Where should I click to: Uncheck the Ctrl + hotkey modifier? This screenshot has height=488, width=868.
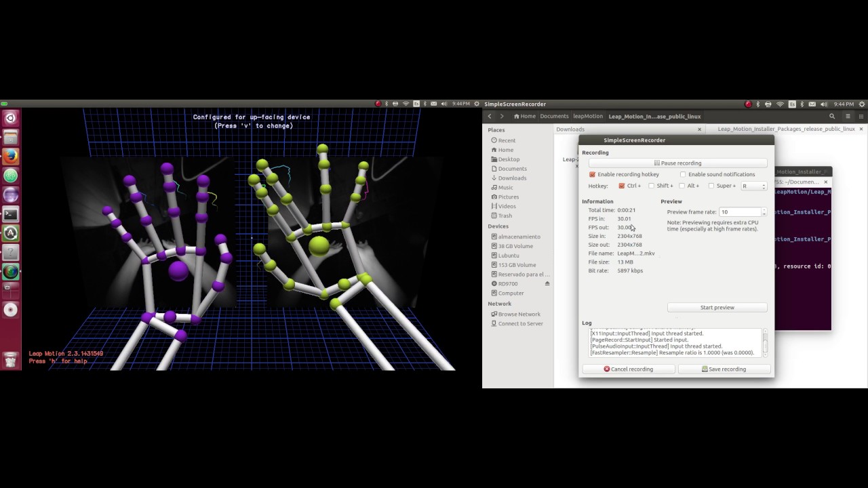click(x=622, y=186)
